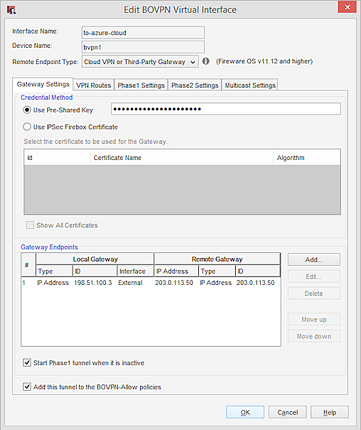Click the pre-shared key password field

click(x=226, y=109)
